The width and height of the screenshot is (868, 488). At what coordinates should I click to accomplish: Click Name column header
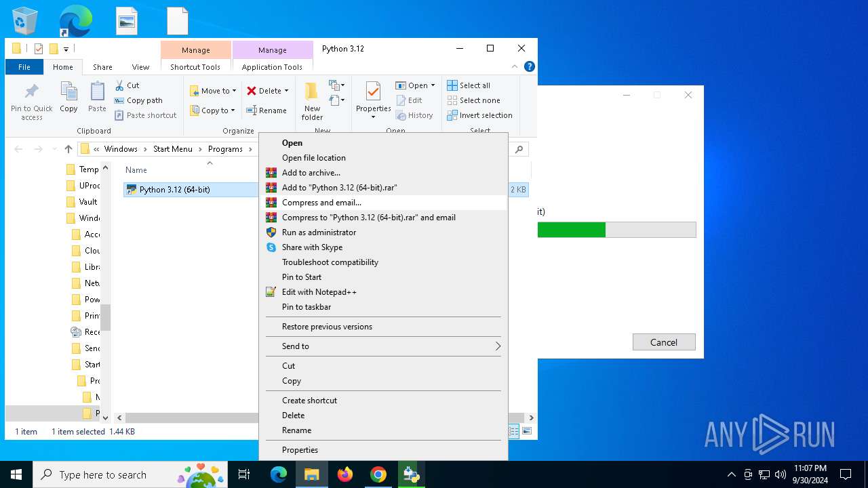point(136,170)
